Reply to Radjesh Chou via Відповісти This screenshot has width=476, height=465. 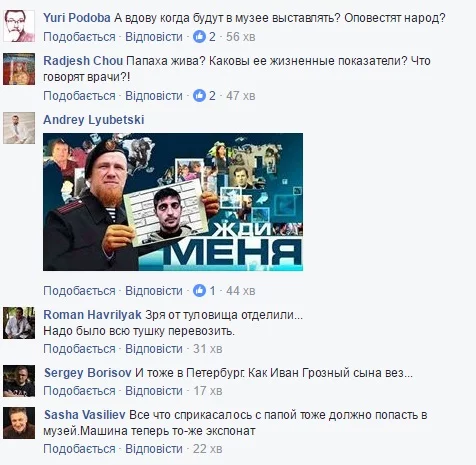[x=154, y=96]
